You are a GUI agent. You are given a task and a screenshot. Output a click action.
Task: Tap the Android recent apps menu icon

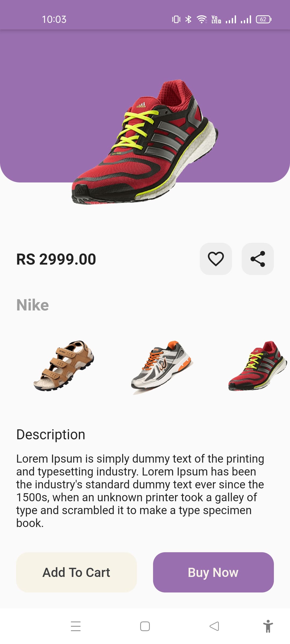[76, 626]
